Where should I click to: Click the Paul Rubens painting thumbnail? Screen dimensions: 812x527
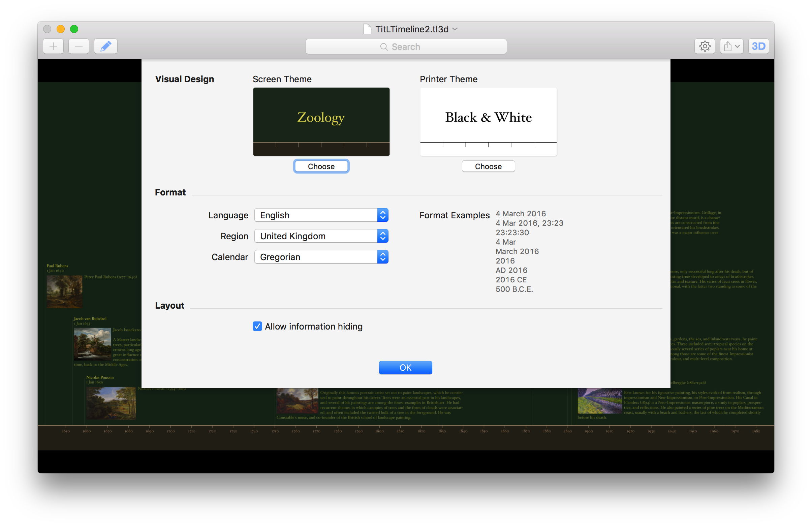point(64,292)
